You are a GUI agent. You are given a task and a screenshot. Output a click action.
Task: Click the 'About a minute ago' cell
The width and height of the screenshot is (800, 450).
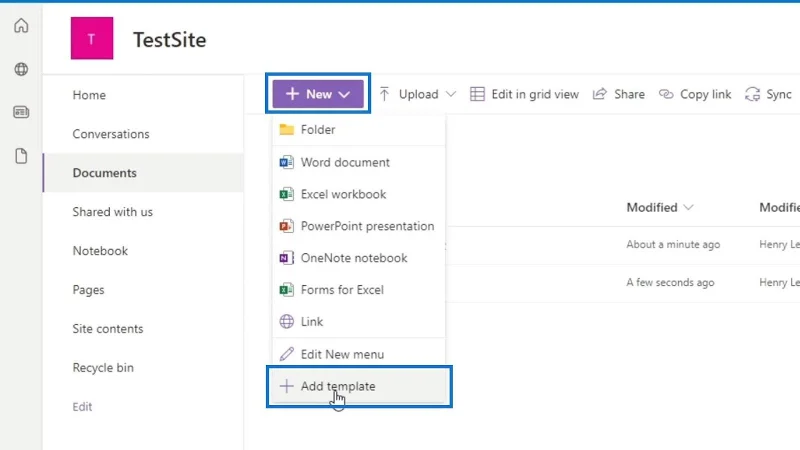(673, 244)
